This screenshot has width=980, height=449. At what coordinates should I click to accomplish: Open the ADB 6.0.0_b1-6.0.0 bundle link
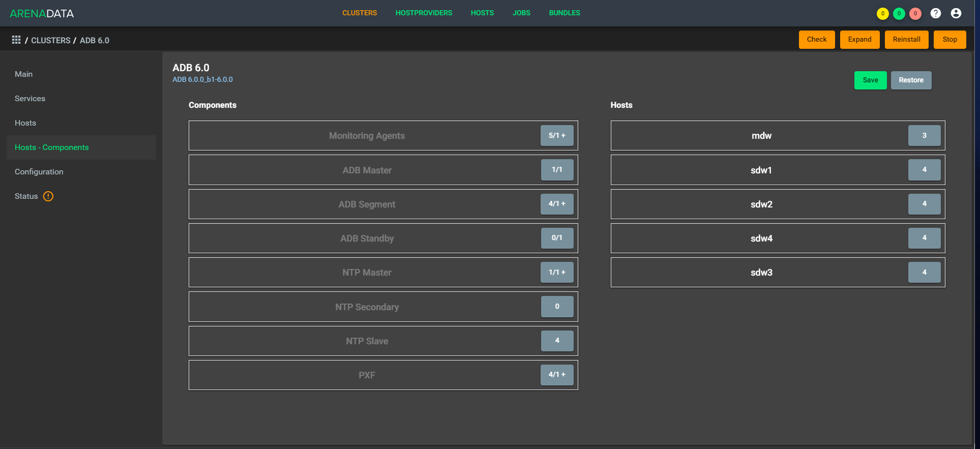pyautogui.click(x=202, y=79)
